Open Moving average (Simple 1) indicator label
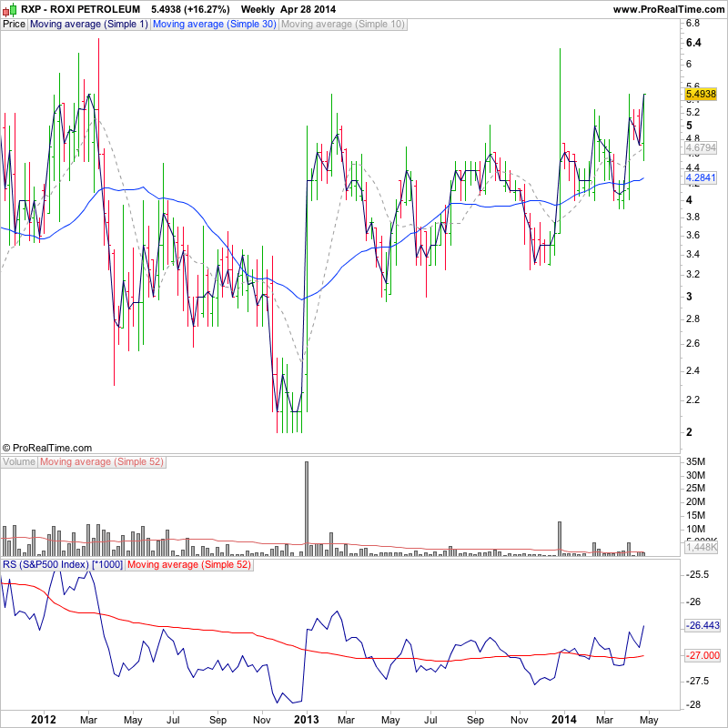 tap(88, 25)
